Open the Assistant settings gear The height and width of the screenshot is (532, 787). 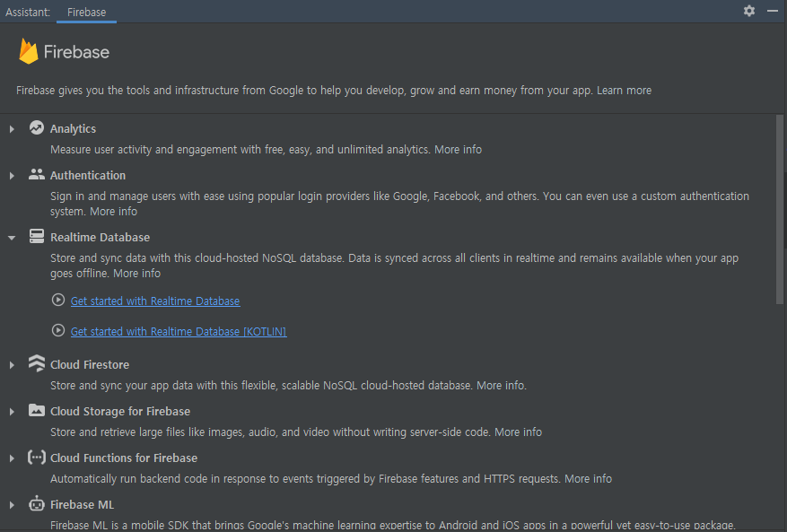tap(748, 11)
